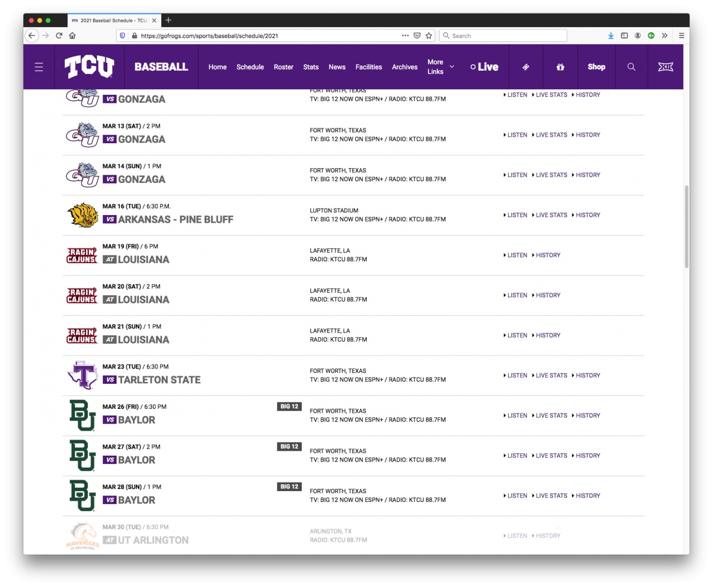
Task: Click the Big 12 conference logo icon
Action: tap(665, 67)
